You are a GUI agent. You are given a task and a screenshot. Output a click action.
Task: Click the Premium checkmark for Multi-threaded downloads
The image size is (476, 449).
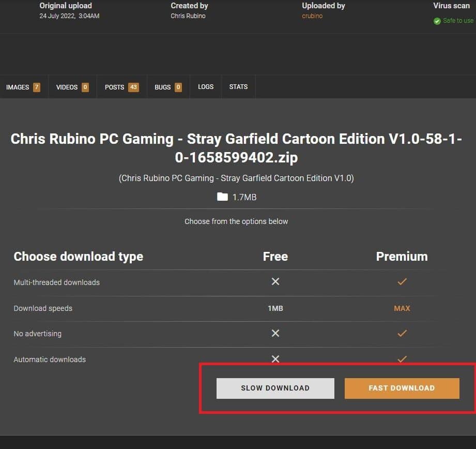tap(402, 281)
